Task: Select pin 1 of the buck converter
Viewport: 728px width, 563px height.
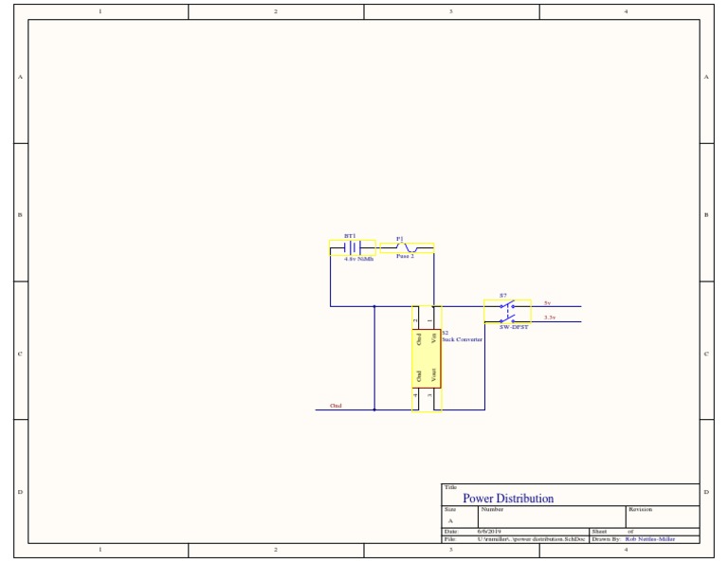Action: pos(433,318)
